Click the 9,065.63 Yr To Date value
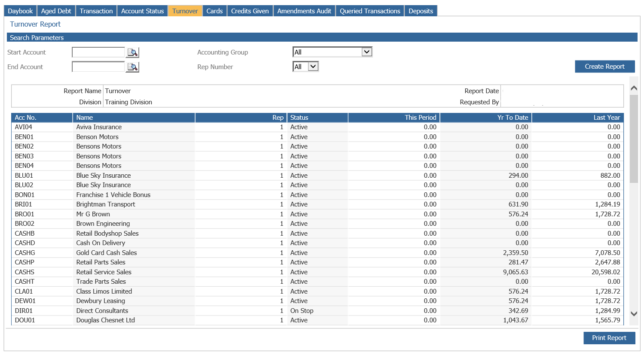 516,272
